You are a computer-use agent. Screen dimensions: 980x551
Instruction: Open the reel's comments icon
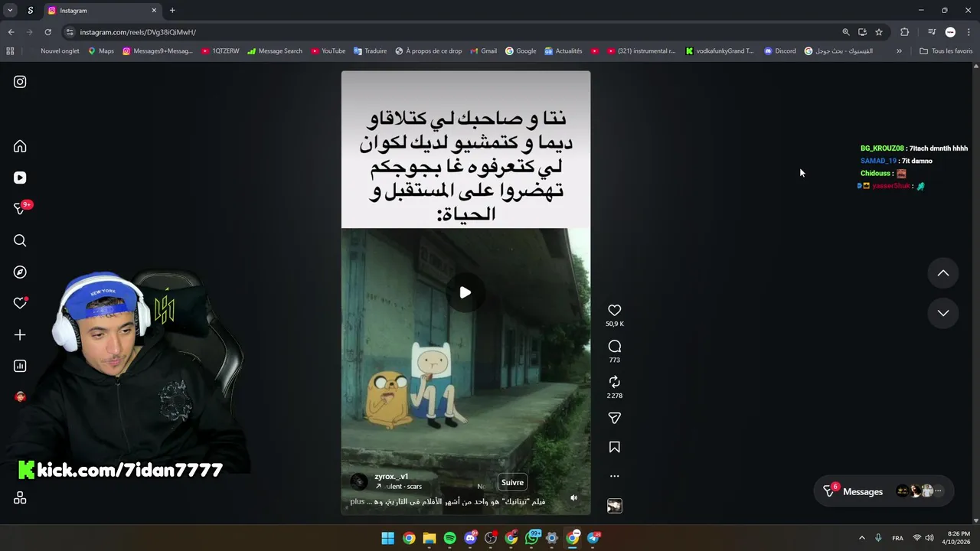click(x=614, y=346)
